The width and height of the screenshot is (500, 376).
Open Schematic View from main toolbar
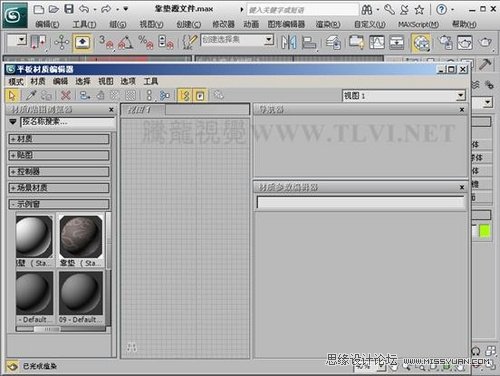[x=397, y=42]
